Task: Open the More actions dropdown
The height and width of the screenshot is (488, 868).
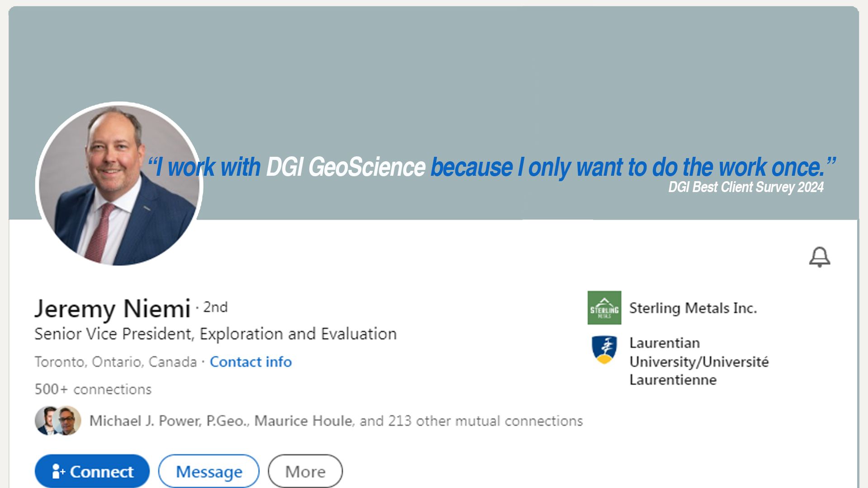Action: 305,471
